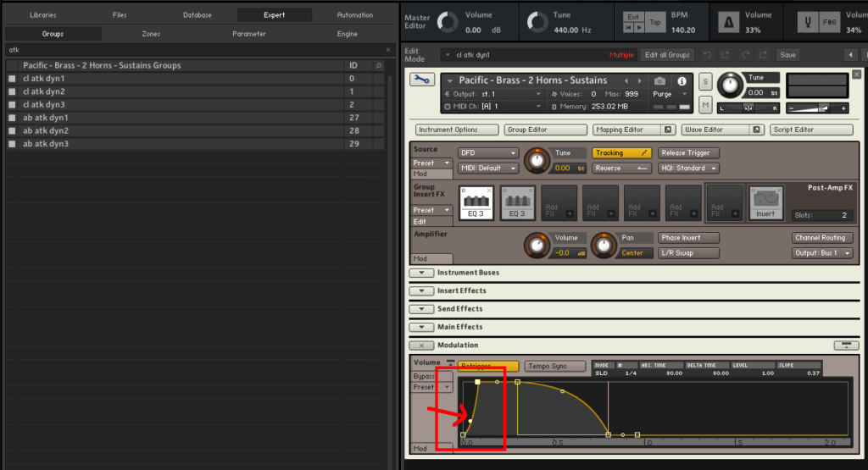
Task: Click the Save button
Action: point(787,55)
